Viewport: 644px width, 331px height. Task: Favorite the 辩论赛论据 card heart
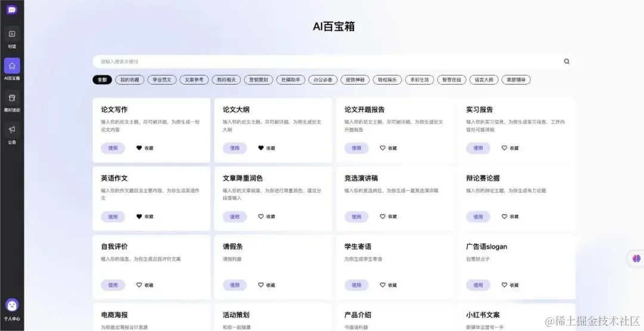point(504,216)
